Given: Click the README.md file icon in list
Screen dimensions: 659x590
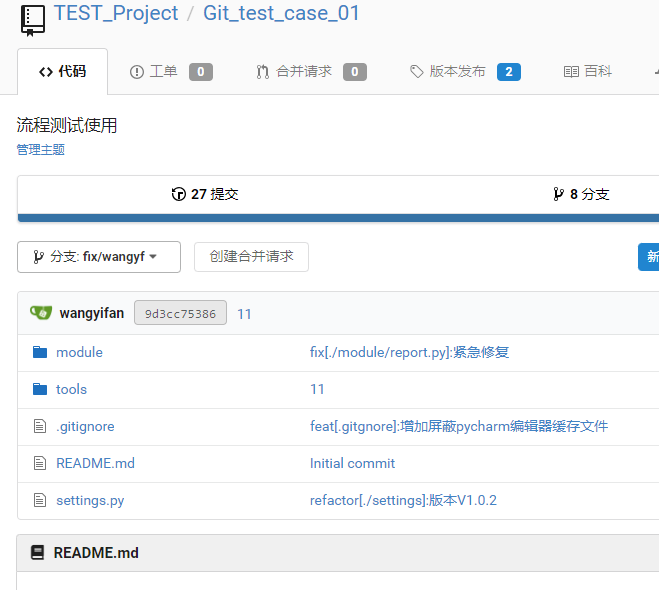Looking at the screenshot, I should click(40, 463).
